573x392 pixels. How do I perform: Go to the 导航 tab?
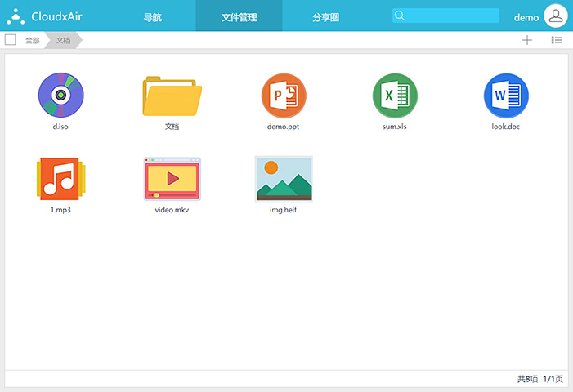pyautogui.click(x=153, y=17)
